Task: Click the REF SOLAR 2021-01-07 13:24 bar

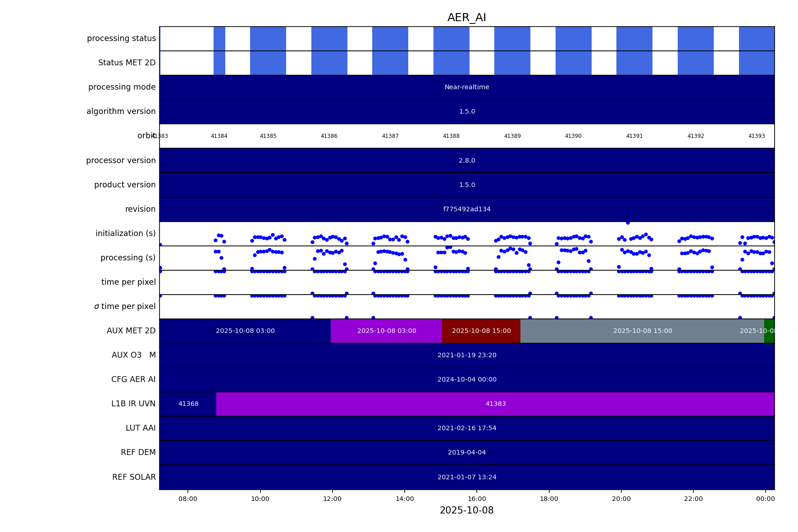Action: (x=466, y=477)
